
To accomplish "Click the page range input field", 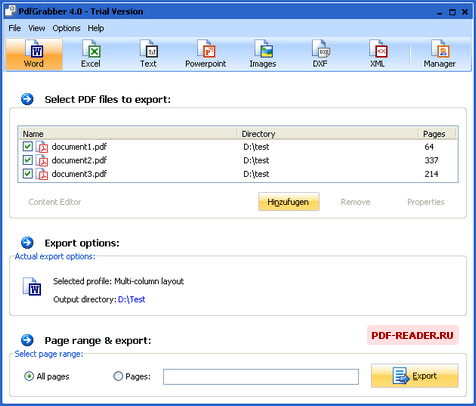I will point(261,377).
